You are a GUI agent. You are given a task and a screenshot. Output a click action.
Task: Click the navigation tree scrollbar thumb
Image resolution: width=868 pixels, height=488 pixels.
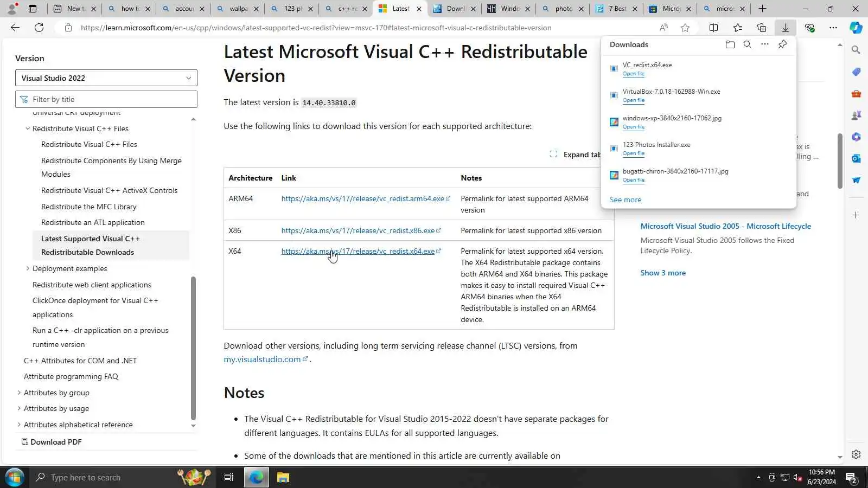click(193, 348)
